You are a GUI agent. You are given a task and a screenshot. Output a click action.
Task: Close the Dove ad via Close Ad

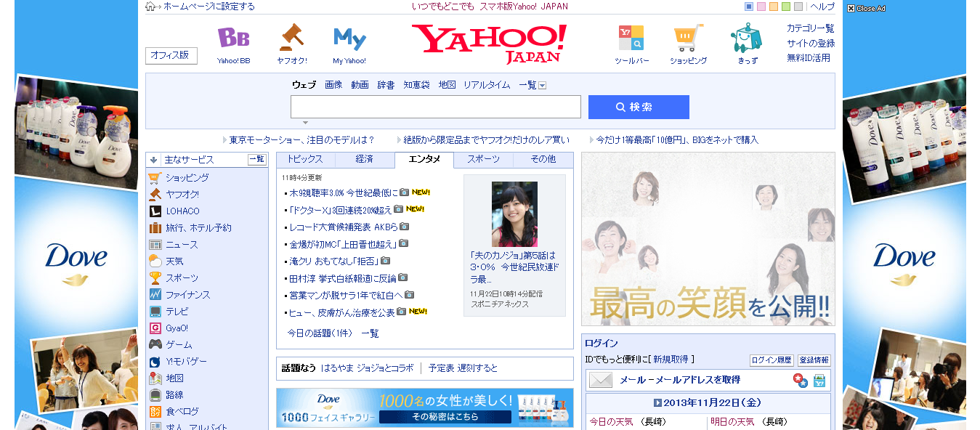click(x=866, y=9)
